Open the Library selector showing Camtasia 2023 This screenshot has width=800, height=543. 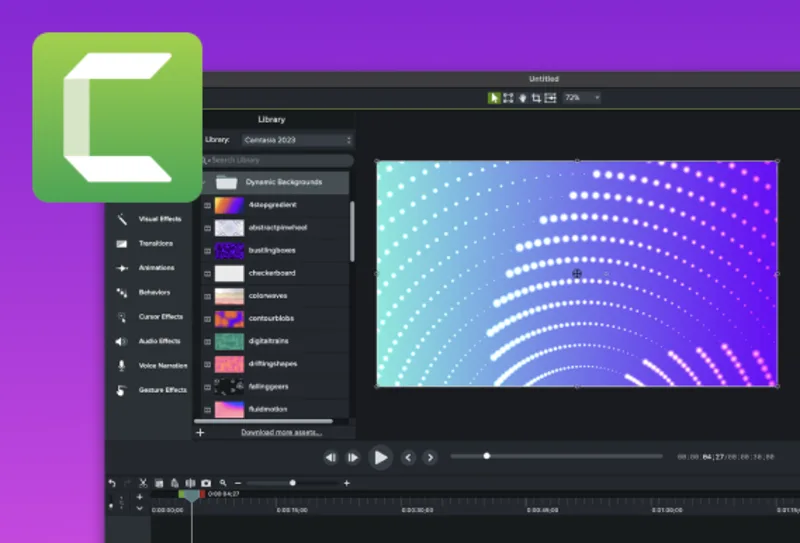point(297,140)
